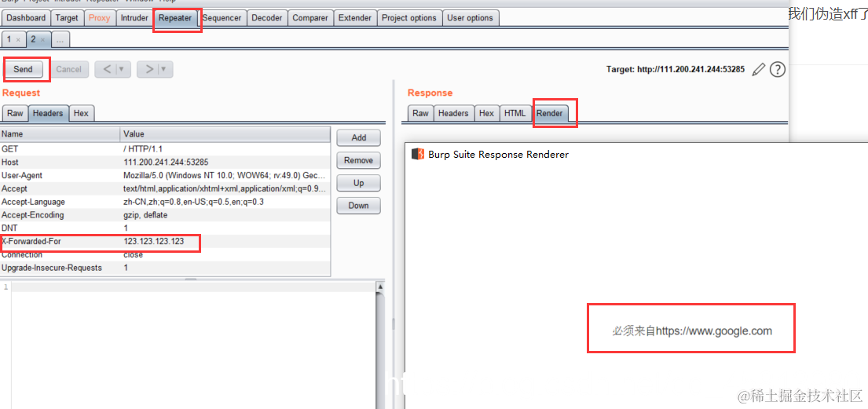Open the Response HTML tab
Image resolution: width=868 pixels, height=409 pixels.
(x=515, y=113)
